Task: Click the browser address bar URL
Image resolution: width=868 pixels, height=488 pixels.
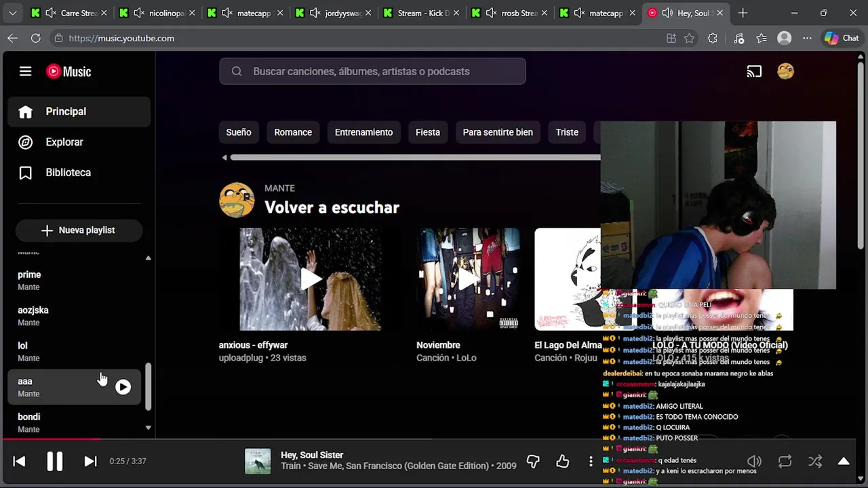Action: click(121, 38)
